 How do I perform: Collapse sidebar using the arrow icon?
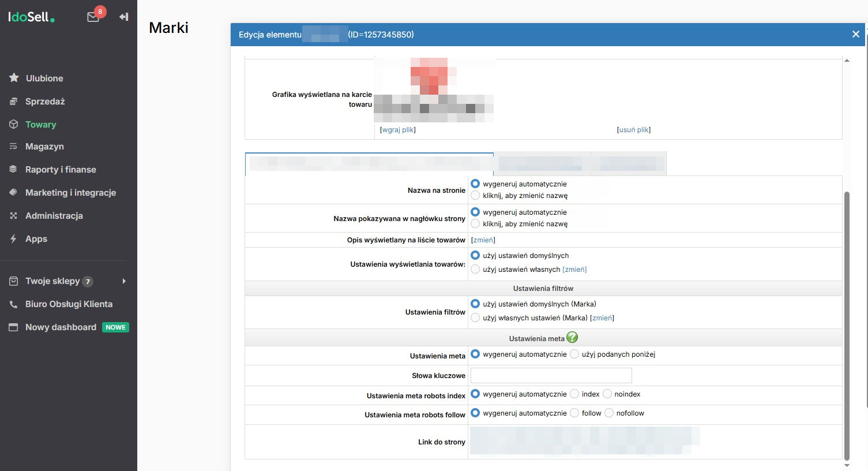coord(123,17)
